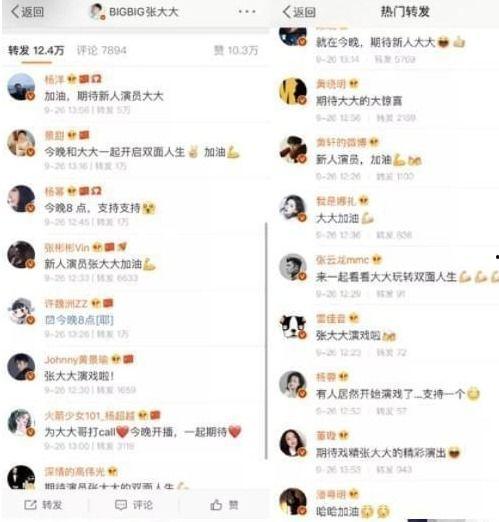Open the 火箭少女101 username link
499x522 pixels.
(x=90, y=416)
